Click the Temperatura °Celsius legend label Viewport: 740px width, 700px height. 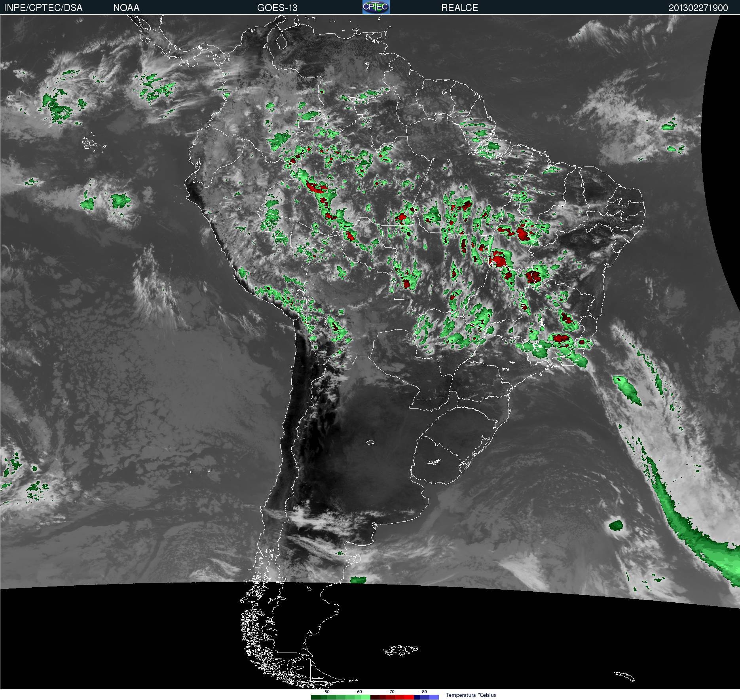pos(471,695)
